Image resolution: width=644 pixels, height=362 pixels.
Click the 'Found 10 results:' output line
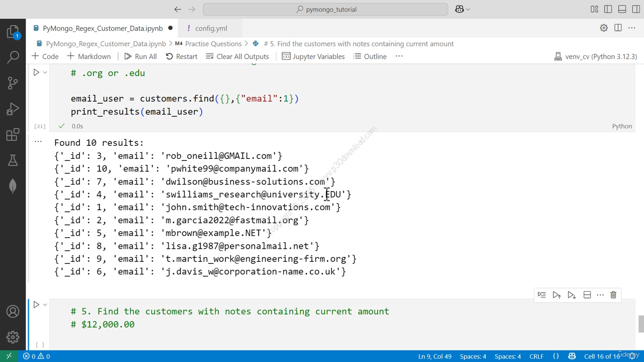(x=99, y=143)
